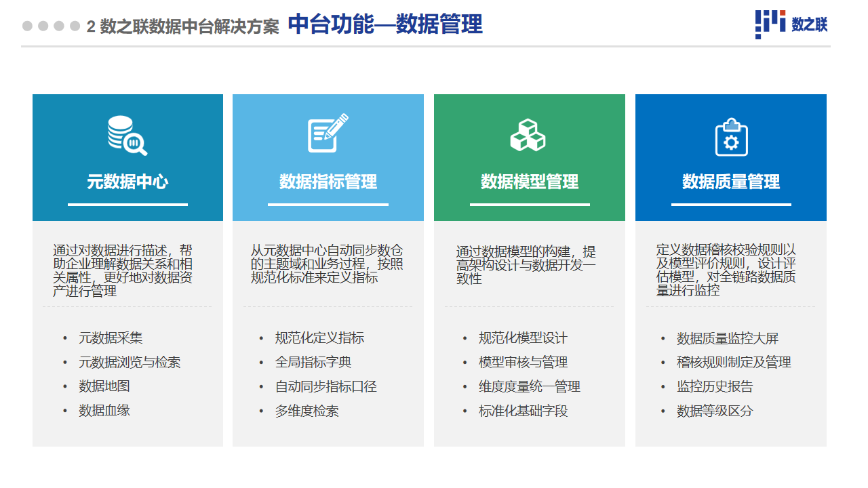Click the notepad-and-pencil icon above 数据指标管理
The width and height of the screenshot is (868, 488).
tap(328, 134)
